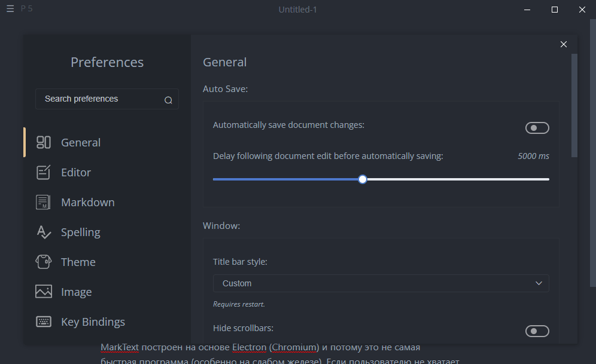Screen dimensions: 596x364
Task: Switch to the Markdown preferences label
Action: point(87,202)
